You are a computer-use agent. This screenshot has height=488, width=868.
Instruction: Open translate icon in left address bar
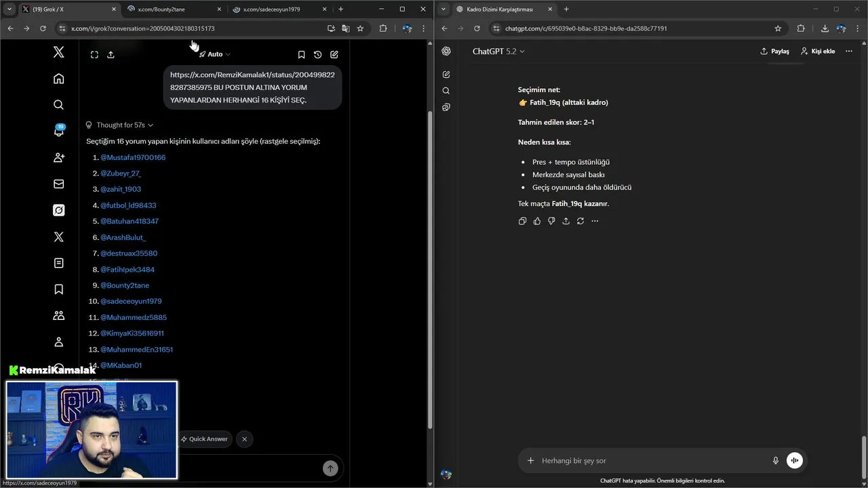tap(346, 28)
